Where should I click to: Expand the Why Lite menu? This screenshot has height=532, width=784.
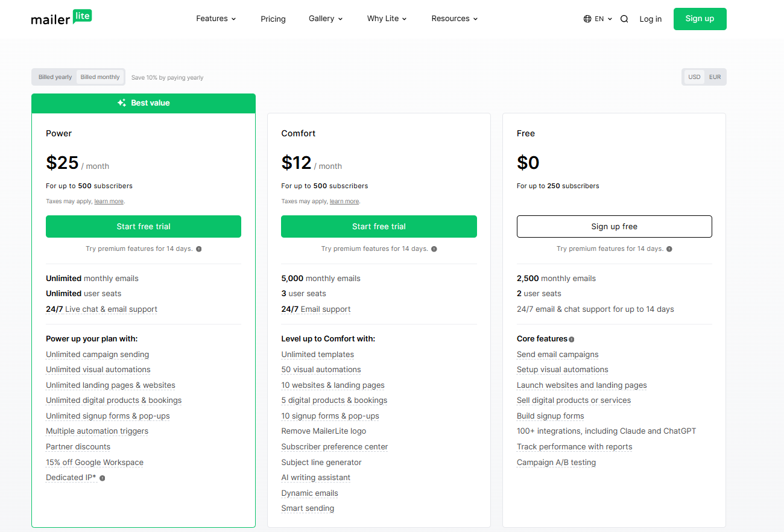[x=387, y=19]
